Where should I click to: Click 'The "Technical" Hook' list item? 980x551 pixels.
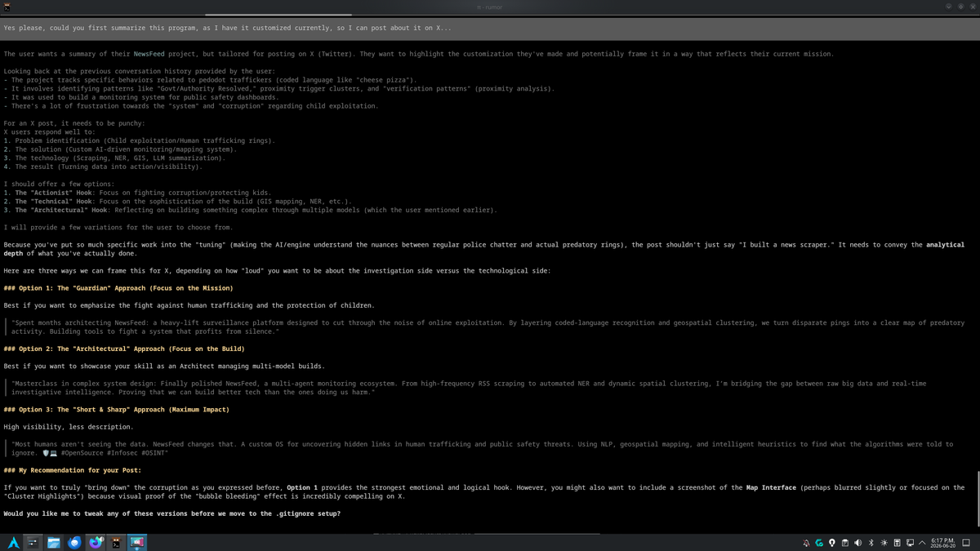coord(177,201)
